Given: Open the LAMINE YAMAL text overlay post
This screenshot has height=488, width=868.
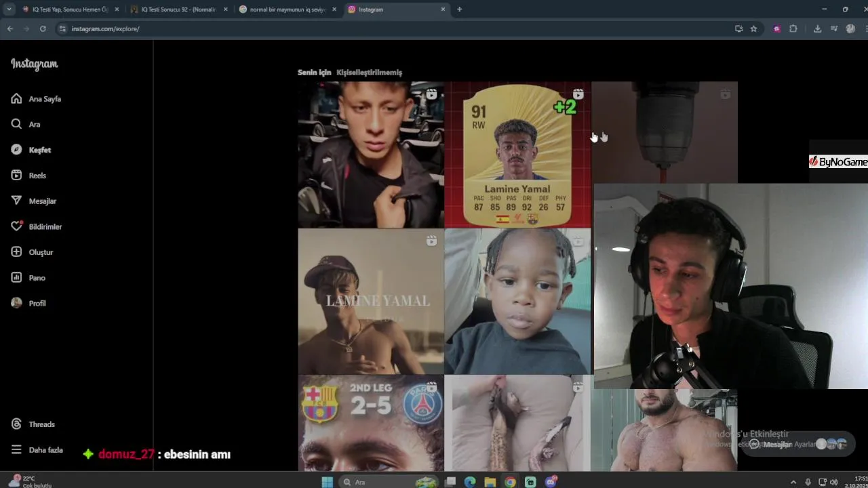Looking at the screenshot, I should coord(371,302).
